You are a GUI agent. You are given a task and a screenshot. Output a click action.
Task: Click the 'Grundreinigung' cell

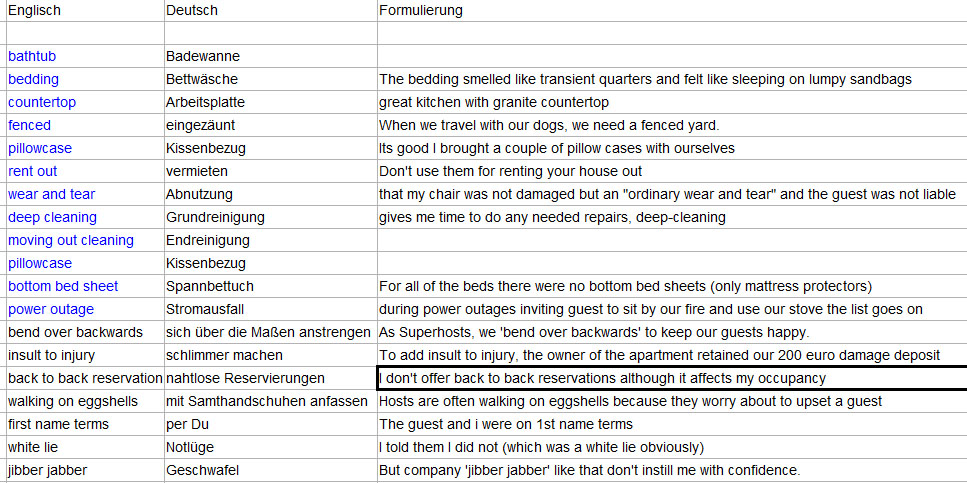click(x=271, y=217)
